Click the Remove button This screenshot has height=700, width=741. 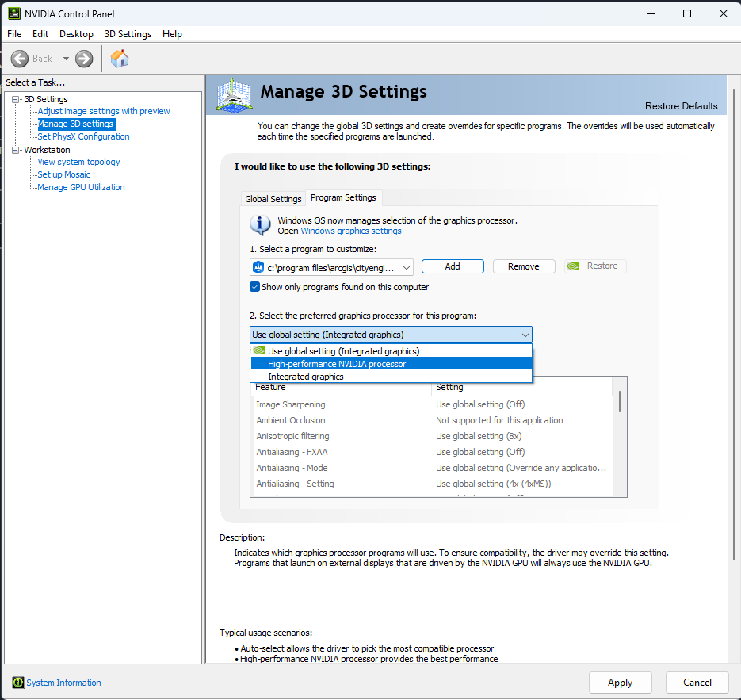click(523, 266)
